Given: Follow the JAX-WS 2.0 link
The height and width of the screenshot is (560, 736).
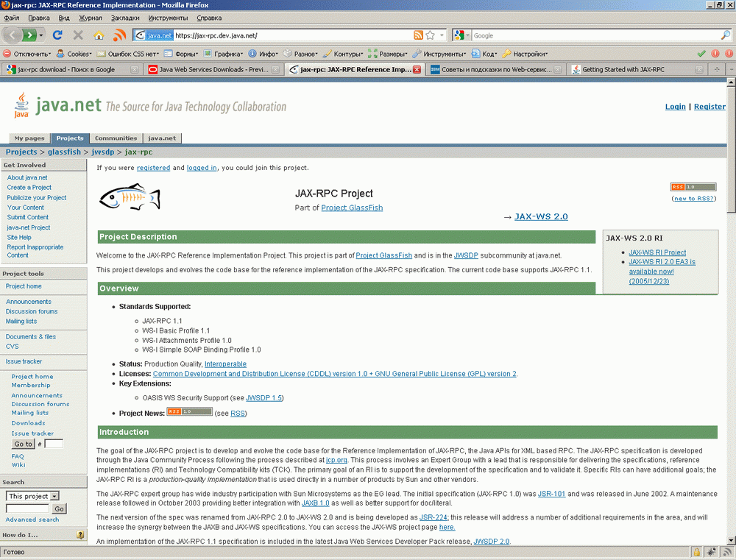Looking at the screenshot, I should click(x=541, y=216).
